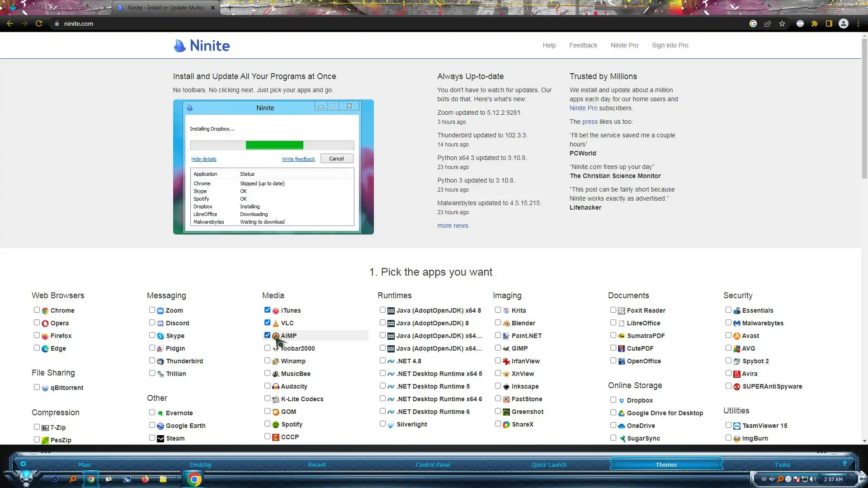Open the 'more news' link

tap(453, 225)
